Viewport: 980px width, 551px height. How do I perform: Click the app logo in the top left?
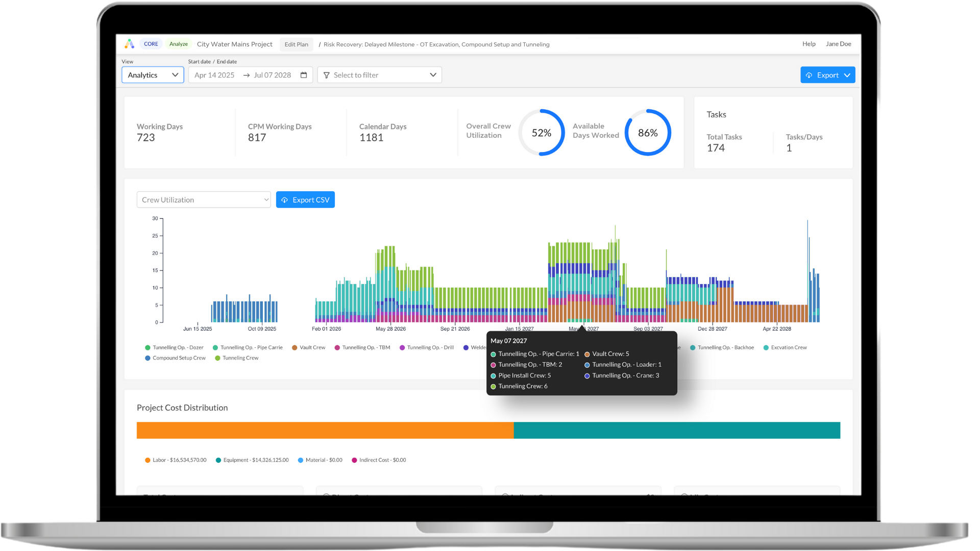coord(130,44)
